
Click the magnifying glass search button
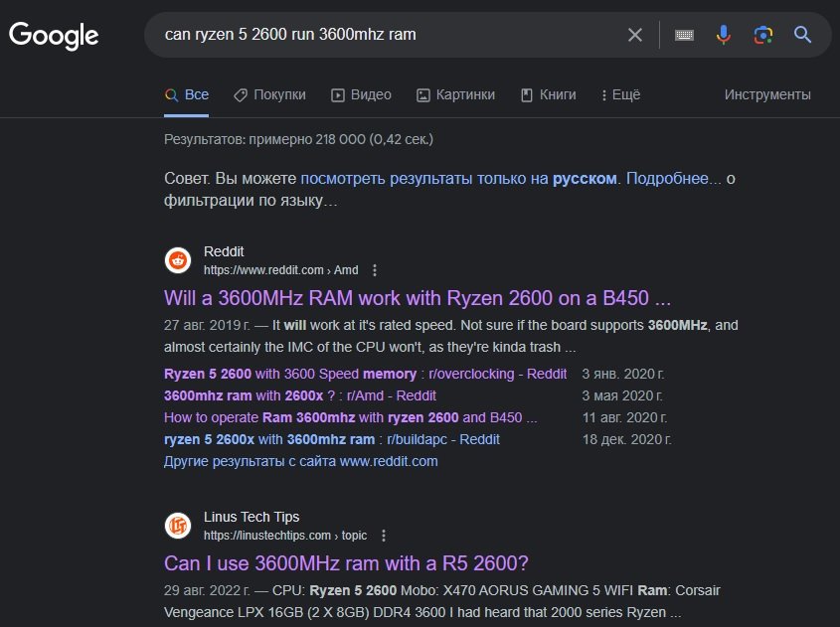803,35
